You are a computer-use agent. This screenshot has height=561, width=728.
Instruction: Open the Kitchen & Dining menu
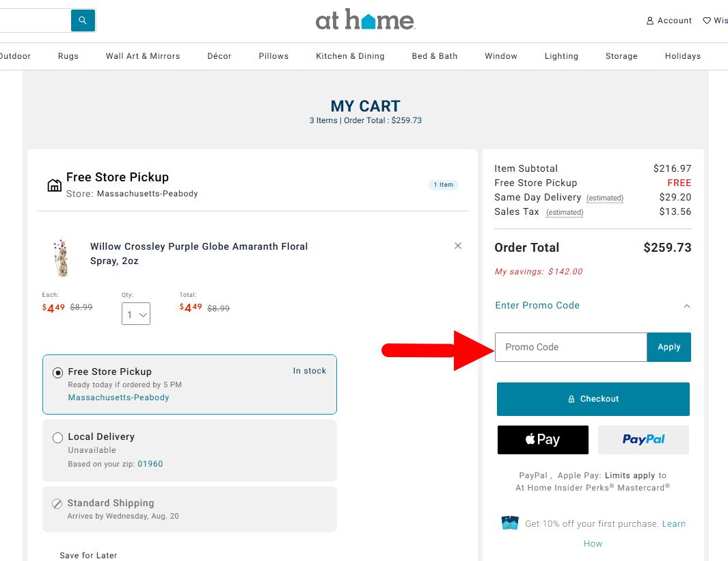click(350, 56)
